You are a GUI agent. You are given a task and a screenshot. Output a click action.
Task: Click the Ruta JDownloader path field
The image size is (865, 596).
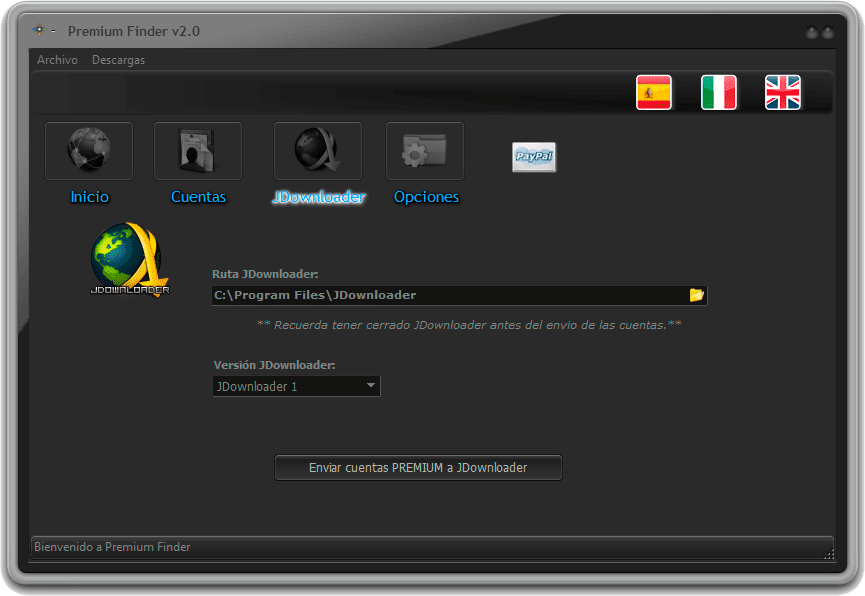point(460,295)
